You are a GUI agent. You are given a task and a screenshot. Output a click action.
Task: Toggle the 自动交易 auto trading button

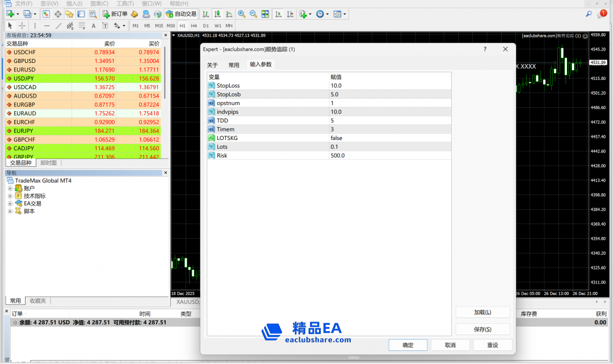181,14
